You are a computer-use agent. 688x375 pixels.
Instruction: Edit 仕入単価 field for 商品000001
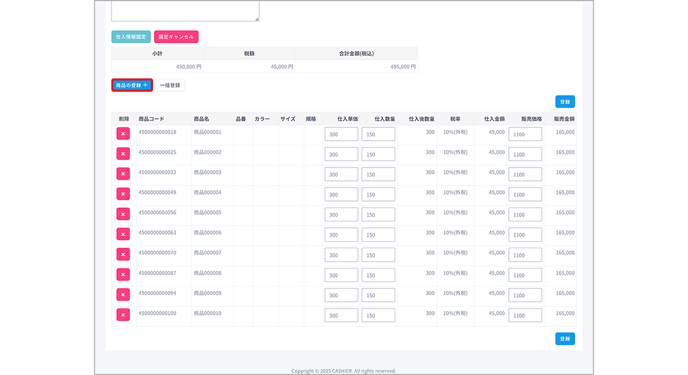click(341, 134)
